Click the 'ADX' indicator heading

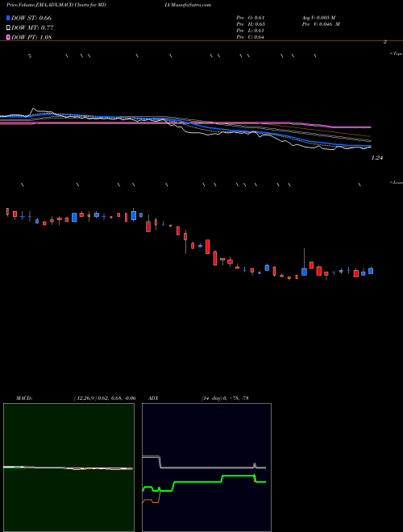coord(153,398)
